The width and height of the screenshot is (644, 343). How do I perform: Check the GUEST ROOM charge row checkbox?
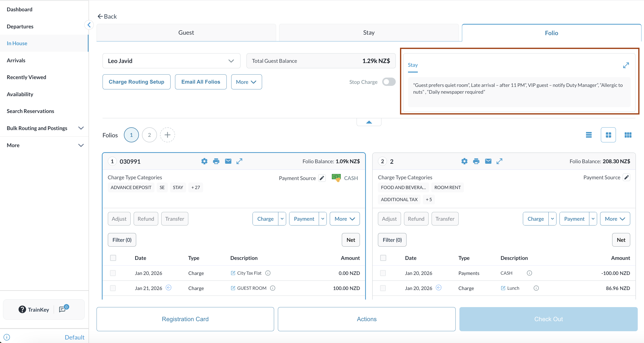(x=113, y=288)
